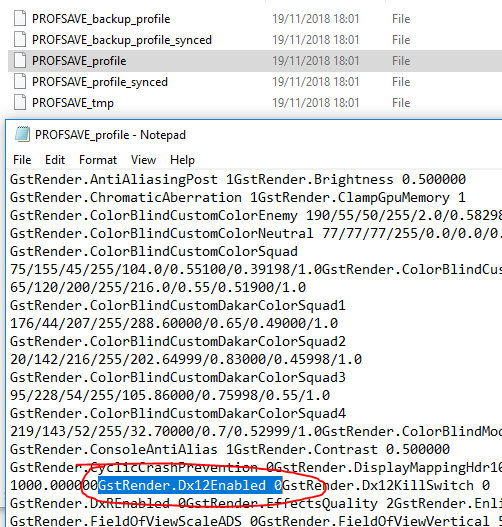Click the PROFSAVE_backup_profile_synced file icon

(x=20, y=39)
